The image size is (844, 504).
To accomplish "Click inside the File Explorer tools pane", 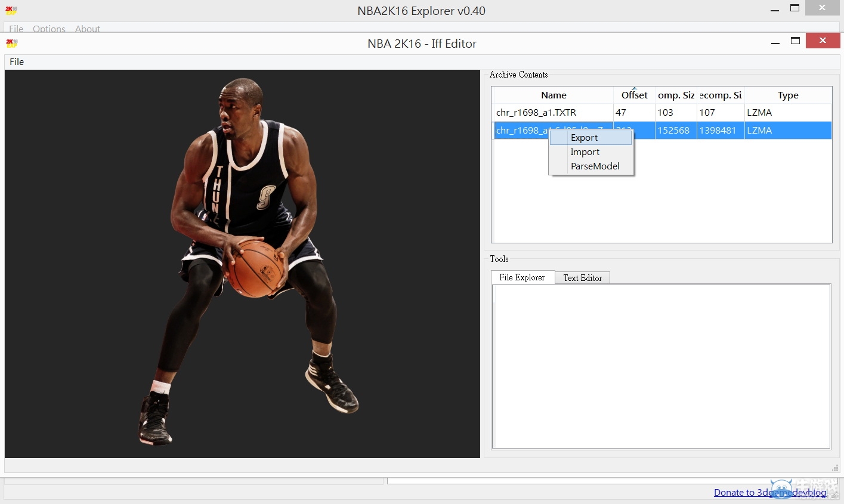I will 661,366.
